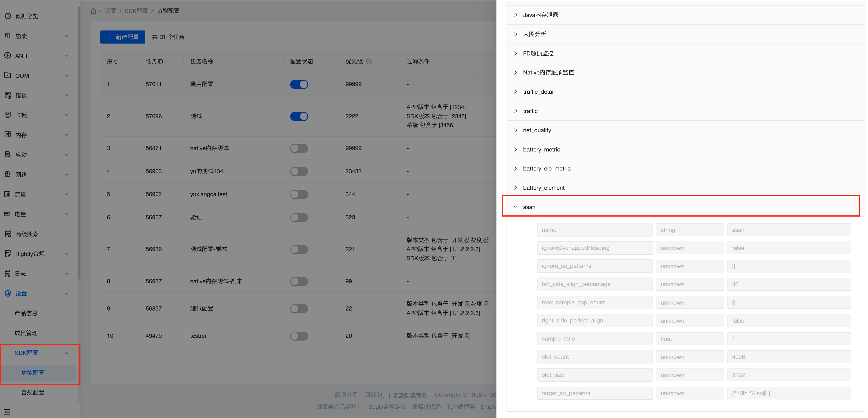Toggle the 通用配置 task 57011 switch
This screenshot has height=418, width=868.
[300, 84]
